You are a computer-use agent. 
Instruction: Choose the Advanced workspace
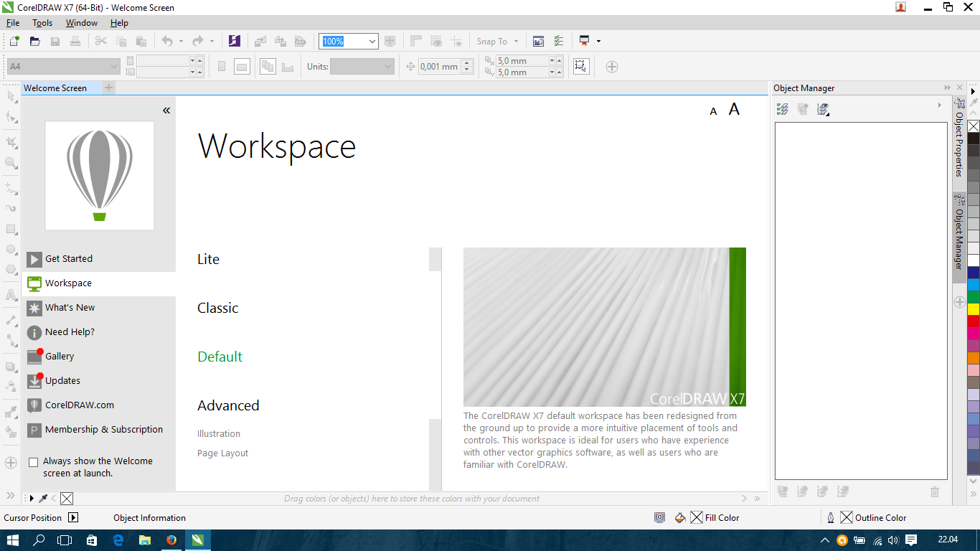(228, 405)
